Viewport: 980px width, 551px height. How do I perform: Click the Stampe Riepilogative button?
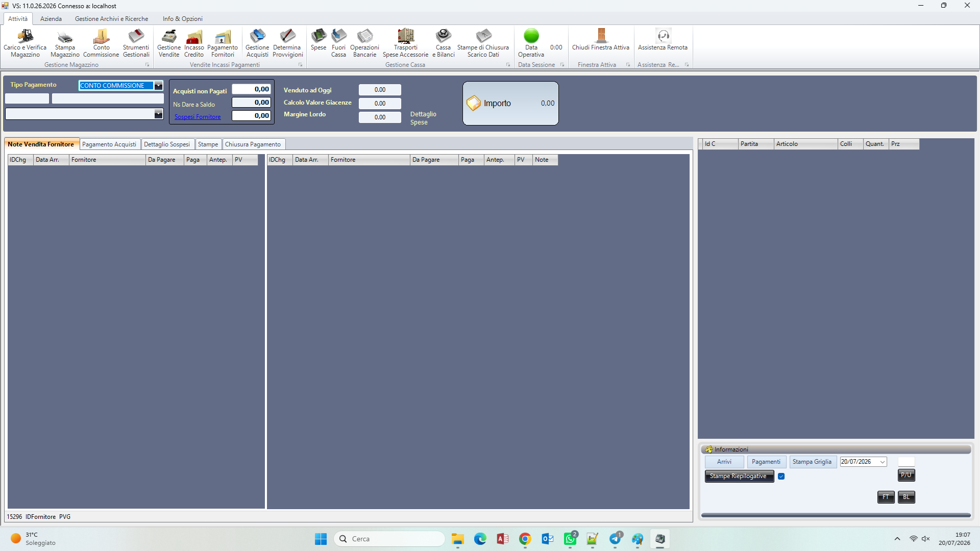(739, 477)
